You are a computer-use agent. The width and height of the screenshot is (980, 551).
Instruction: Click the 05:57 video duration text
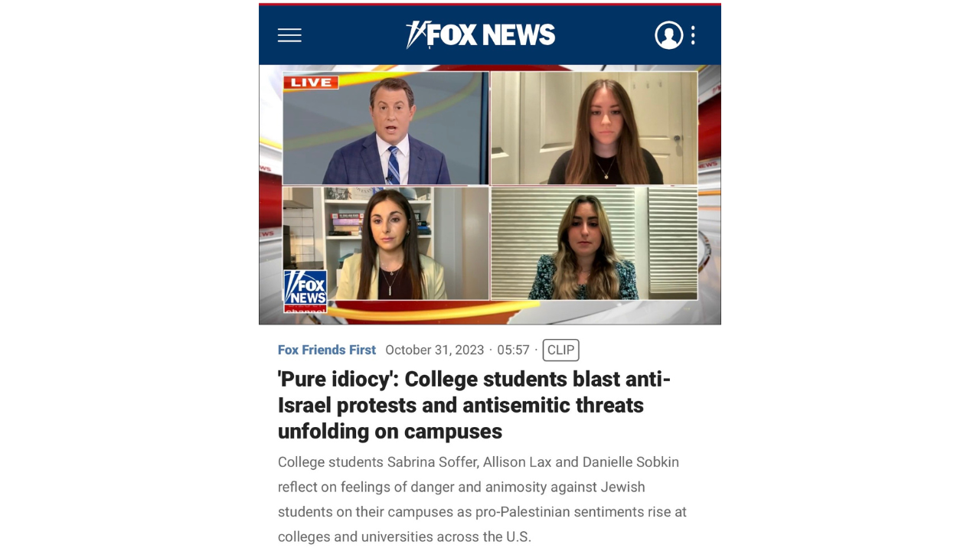(x=513, y=350)
